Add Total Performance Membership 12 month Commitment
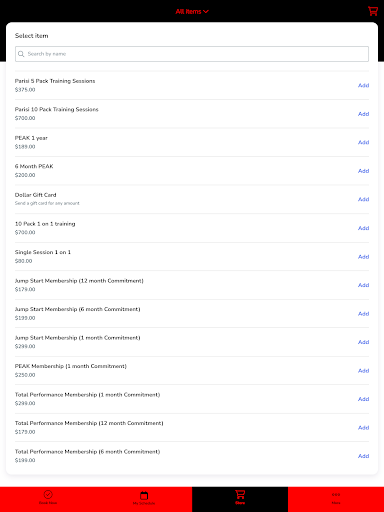Viewport: 384px width, 512px height. pos(363,428)
